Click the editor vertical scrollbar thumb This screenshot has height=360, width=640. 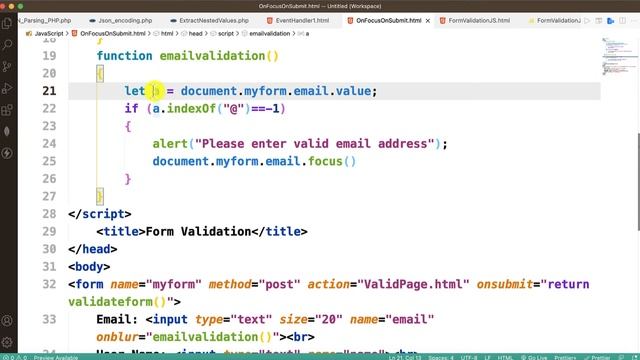coord(638,182)
